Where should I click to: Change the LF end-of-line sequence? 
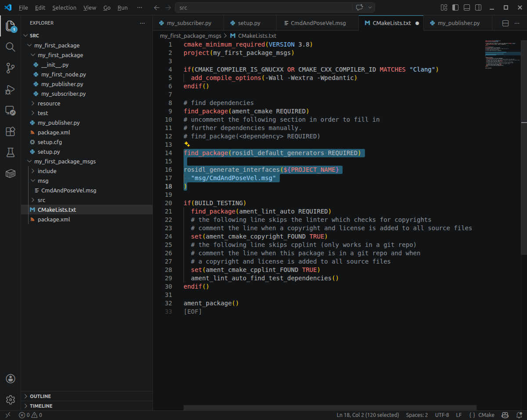(458, 415)
